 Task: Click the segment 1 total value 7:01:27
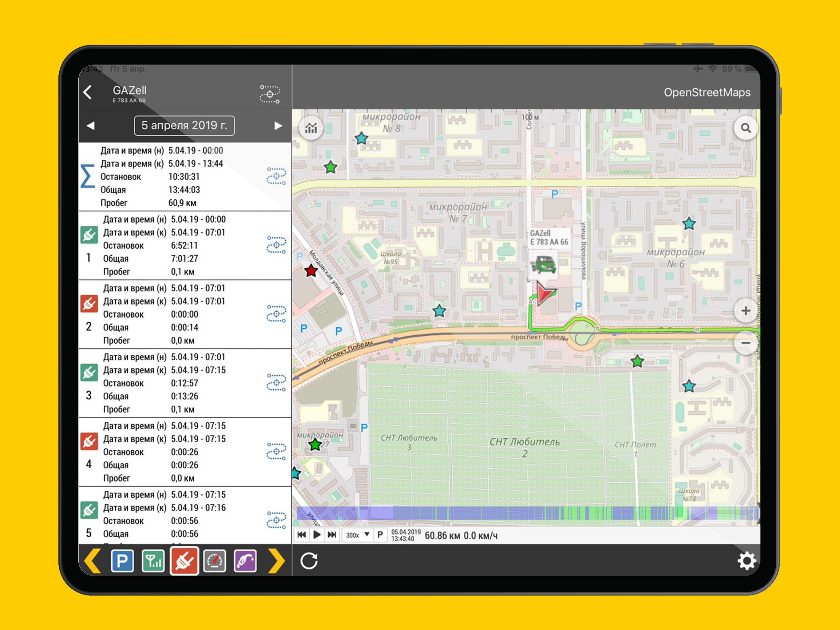point(184,259)
